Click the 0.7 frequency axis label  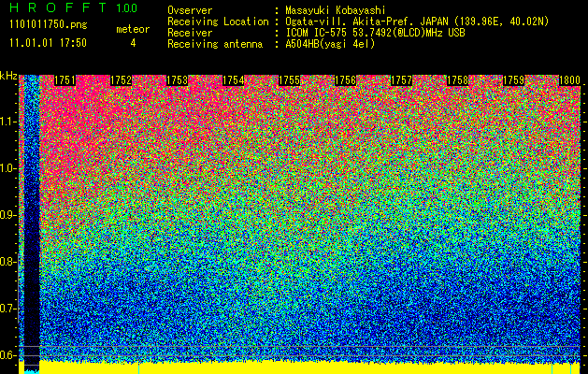8,309
